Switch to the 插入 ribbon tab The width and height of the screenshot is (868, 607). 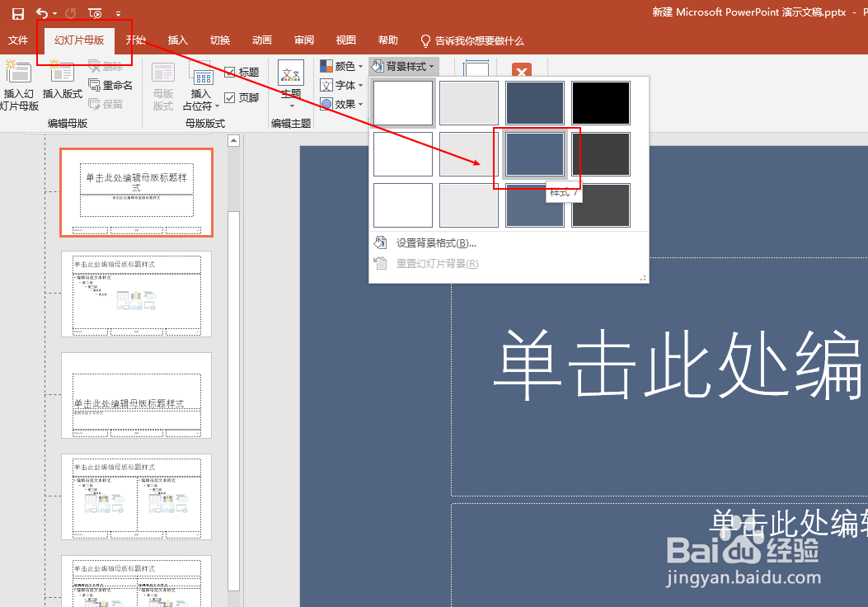[178, 40]
